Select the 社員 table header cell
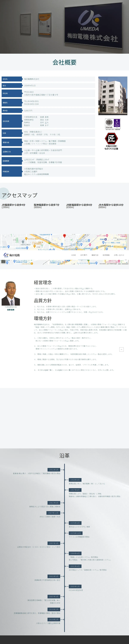 pyautogui.click(x=12, y=133)
